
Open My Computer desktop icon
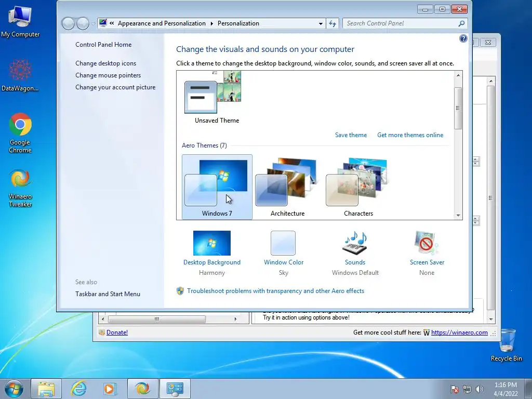20,21
